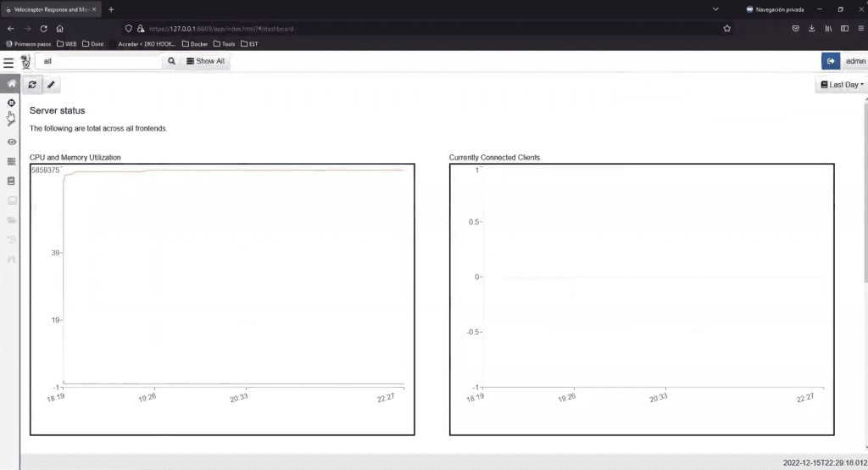This screenshot has height=470, width=868.
Task: Close the Velociraptor browser tab
Action: point(94,9)
